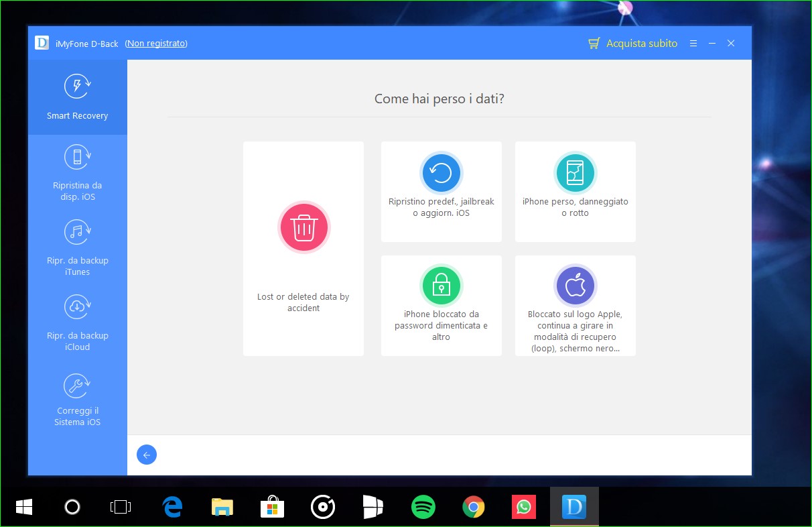Image resolution: width=812 pixels, height=527 pixels.
Task: Open Task View on the taskbar
Action: click(x=120, y=507)
